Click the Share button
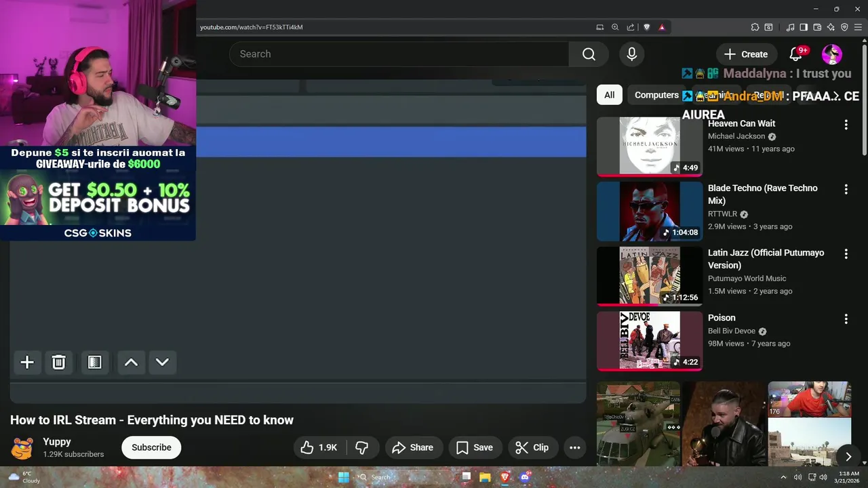Image resolution: width=868 pixels, height=488 pixels. 412,447
